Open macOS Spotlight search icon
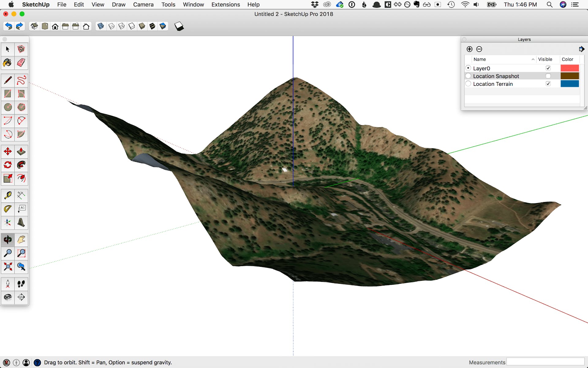Viewport: 588px width, 368px height. click(549, 5)
